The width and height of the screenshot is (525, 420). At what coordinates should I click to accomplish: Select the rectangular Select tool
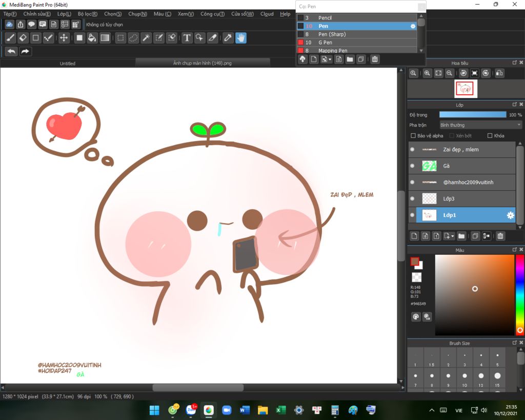pos(120,38)
